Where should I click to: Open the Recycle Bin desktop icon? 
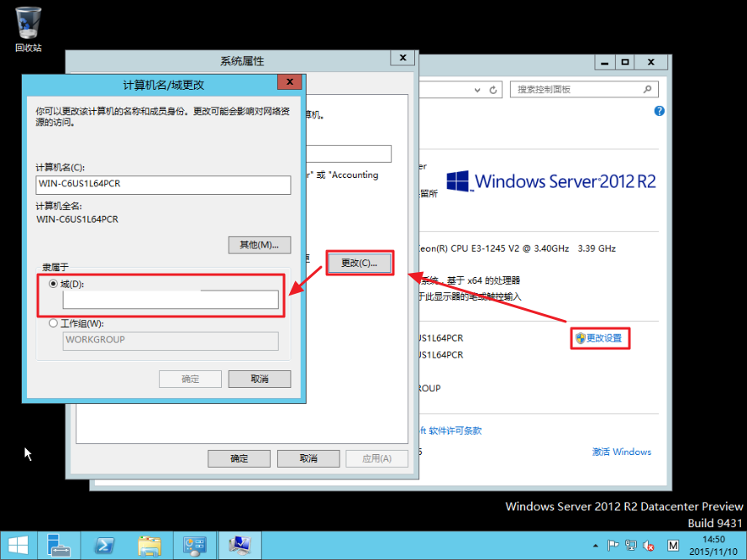click(28, 29)
